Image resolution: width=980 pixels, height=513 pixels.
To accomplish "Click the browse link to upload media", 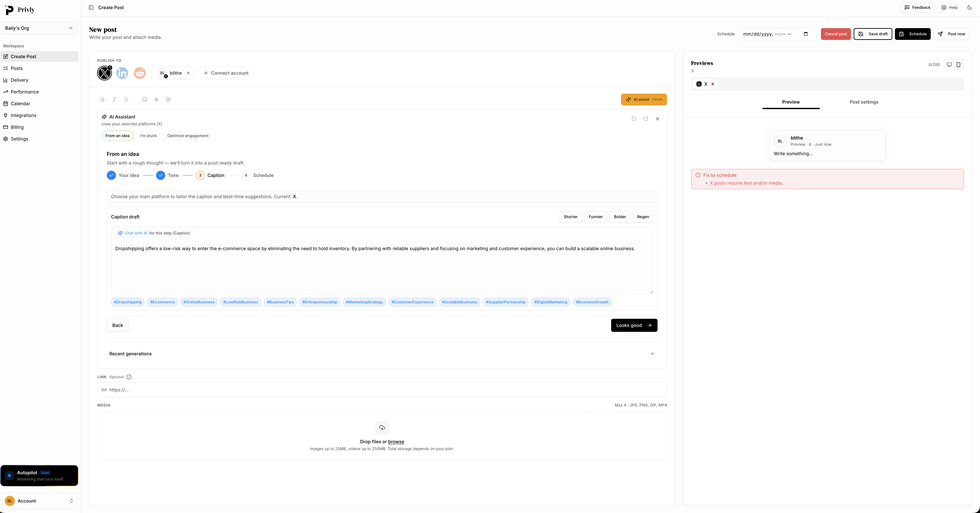I will point(396,441).
